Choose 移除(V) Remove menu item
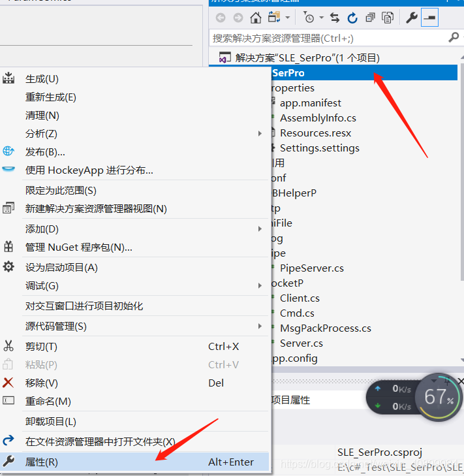The width and height of the screenshot is (464, 476). coord(134,383)
